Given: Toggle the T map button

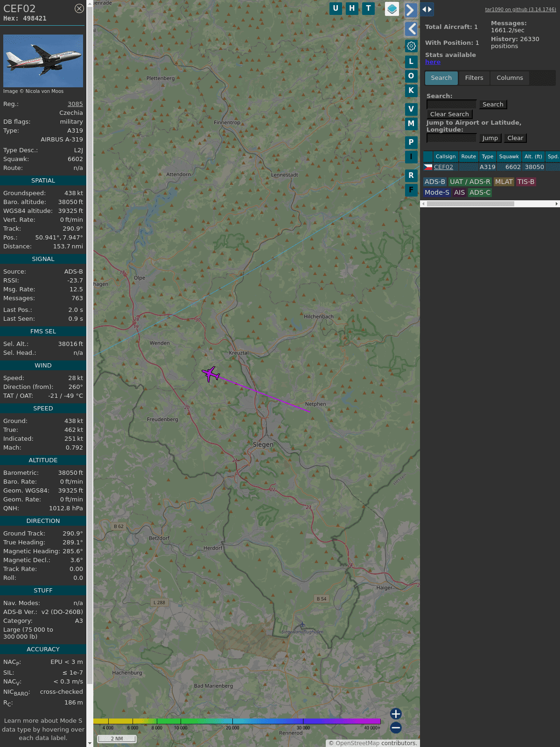Looking at the screenshot, I should click(369, 8).
